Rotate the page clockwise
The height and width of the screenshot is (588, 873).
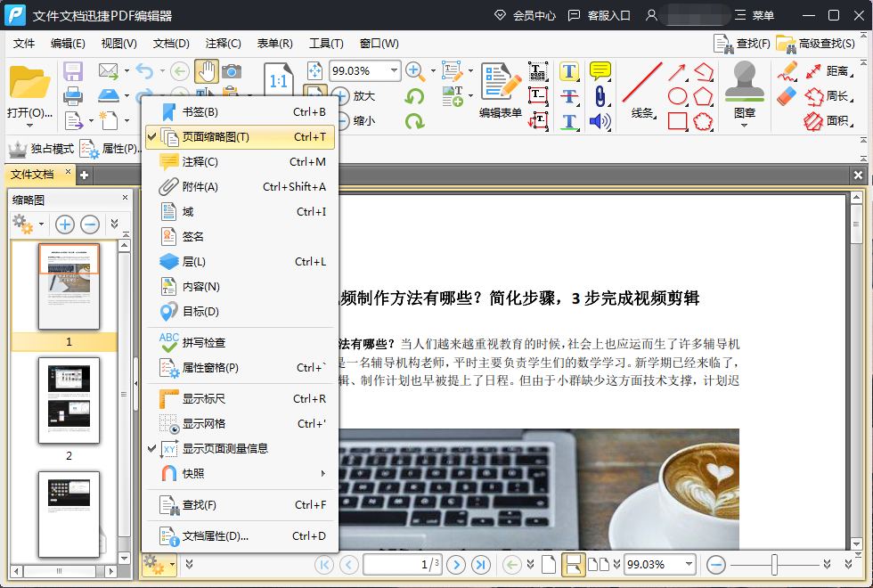click(x=414, y=120)
